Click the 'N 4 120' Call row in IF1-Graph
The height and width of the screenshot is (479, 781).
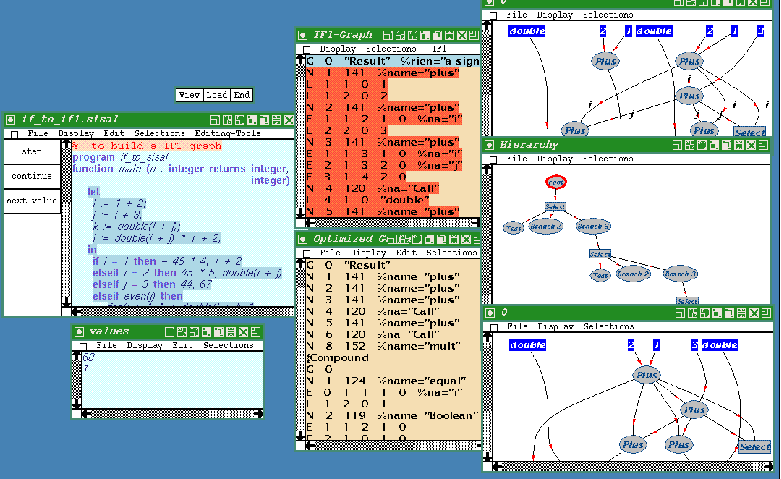[x=373, y=189]
